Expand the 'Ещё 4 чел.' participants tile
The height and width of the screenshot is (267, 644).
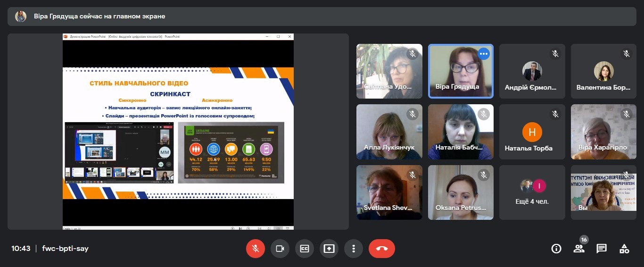(x=532, y=192)
